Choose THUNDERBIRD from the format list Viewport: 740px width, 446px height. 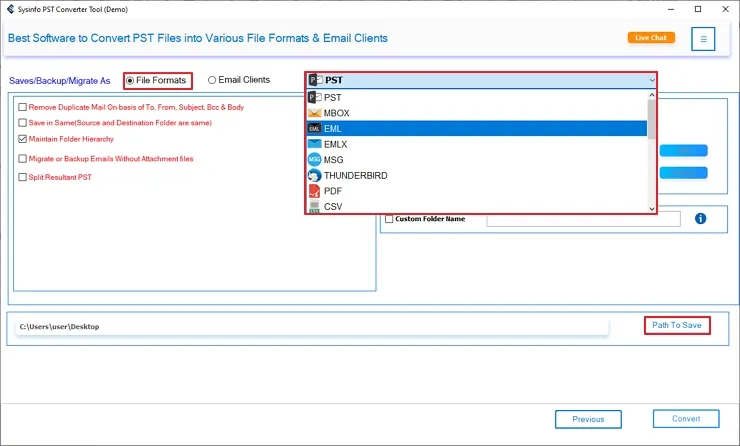(477, 175)
